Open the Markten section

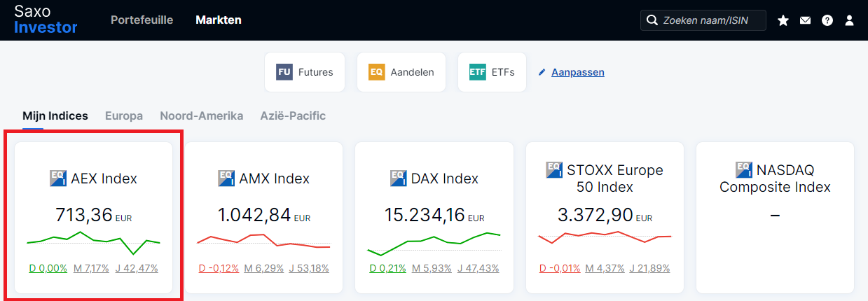coord(219,20)
